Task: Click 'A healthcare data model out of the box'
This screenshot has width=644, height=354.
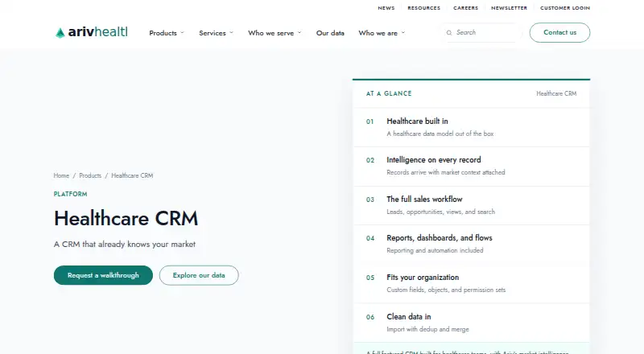Action: [x=440, y=134]
